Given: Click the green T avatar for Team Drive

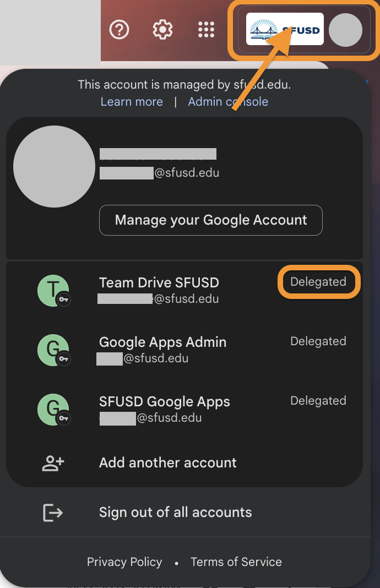Looking at the screenshot, I should (x=53, y=291).
